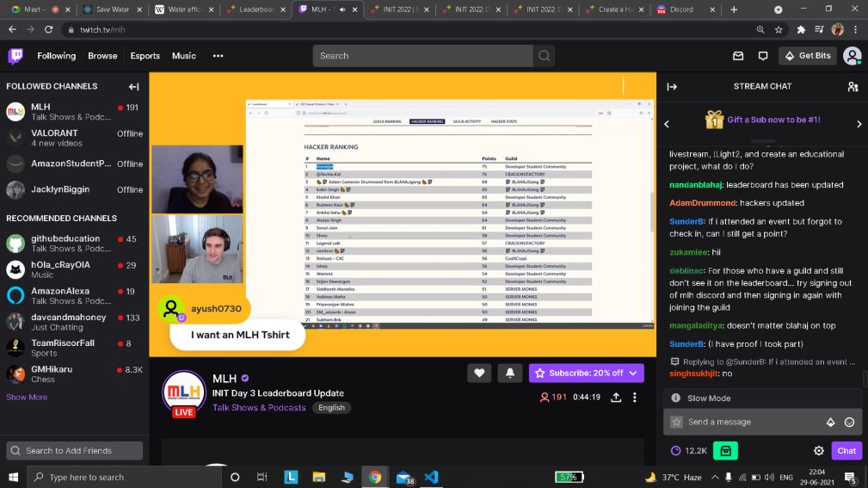Screen dimensions: 868x488
Task: Open the githubeducation recommended channel
Action: point(74,244)
